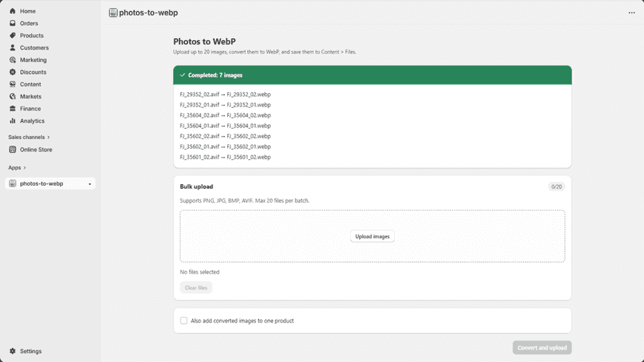View Analytics
The width and height of the screenshot is (644, 362).
[32, 120]
